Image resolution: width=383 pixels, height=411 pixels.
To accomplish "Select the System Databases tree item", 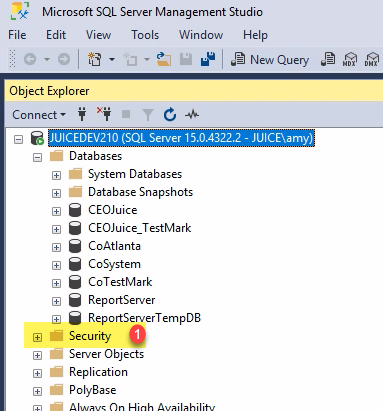I will pyautogui.click(x=135, y=174).
